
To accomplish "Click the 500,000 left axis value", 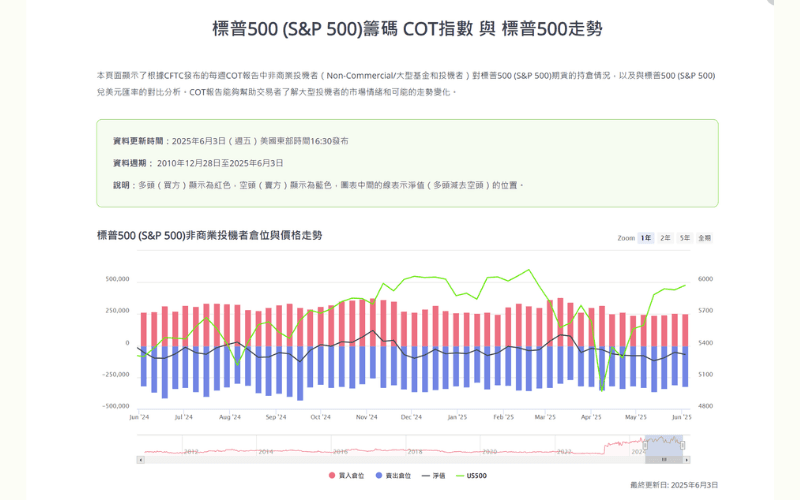I will point(117,279).
